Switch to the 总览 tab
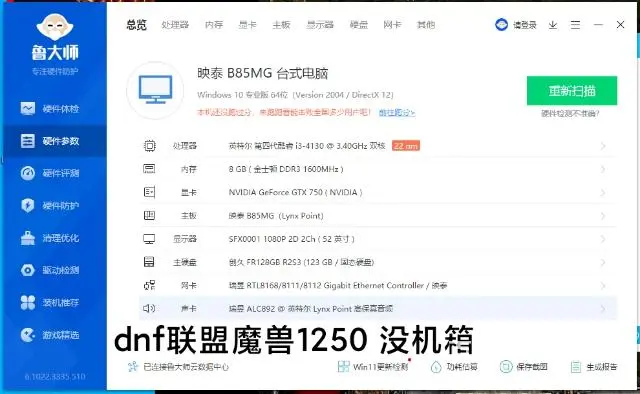 coord(136,25)
